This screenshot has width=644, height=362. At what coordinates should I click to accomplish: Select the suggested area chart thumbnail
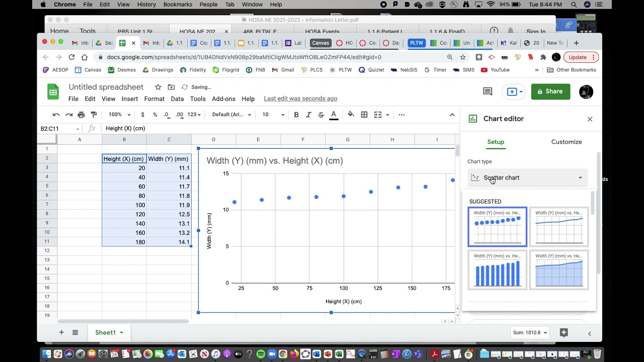559,270
